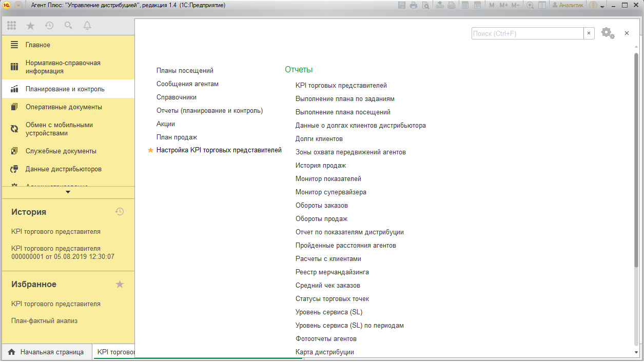This screenshot has height=362, width=644.
Task: Toggle favorite star beside Настройка KPI
Action: point(150,150)
